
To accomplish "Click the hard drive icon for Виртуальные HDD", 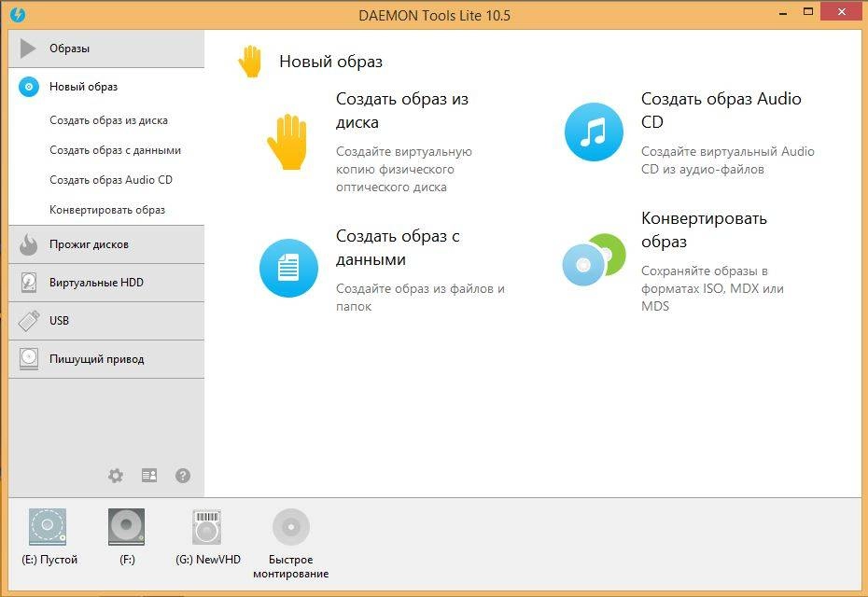I will 28,283.
